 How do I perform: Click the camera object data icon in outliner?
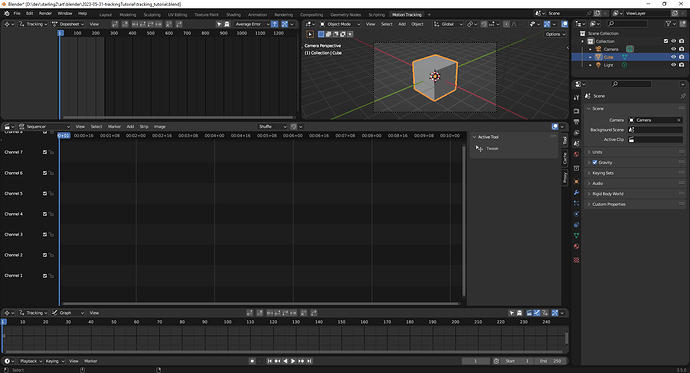[x=630, y=49]
